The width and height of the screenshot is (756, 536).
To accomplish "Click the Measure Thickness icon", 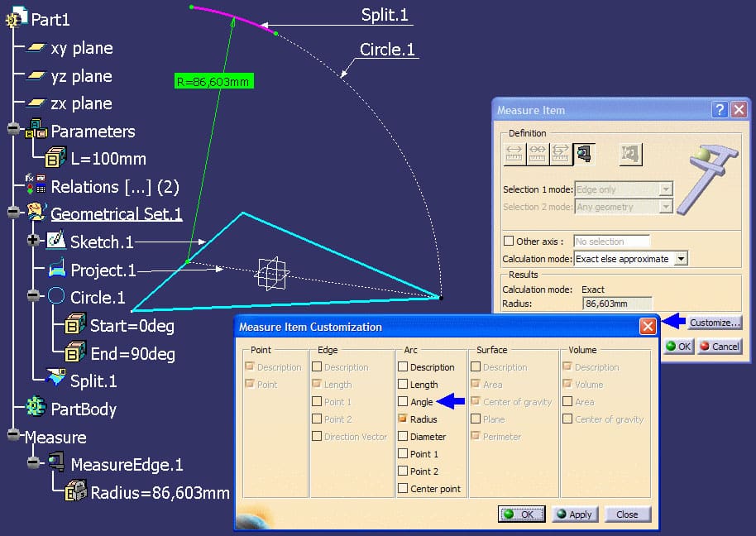I will coord(630,154).
